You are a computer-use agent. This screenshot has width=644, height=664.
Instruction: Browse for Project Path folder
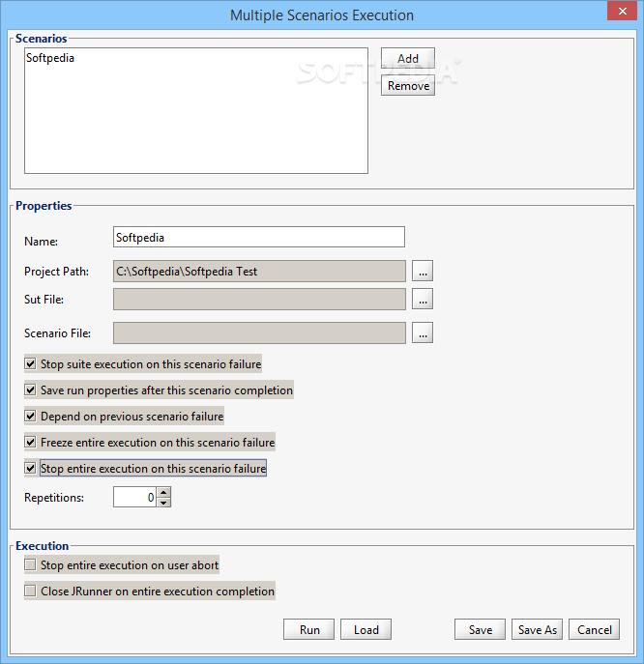(x=423, y=271)
